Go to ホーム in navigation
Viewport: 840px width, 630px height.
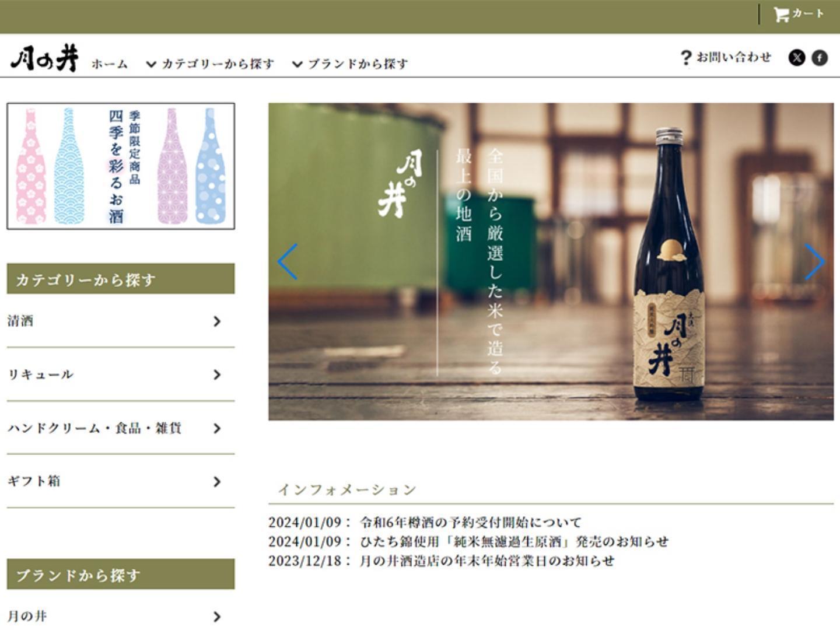[x=110, y=64]
